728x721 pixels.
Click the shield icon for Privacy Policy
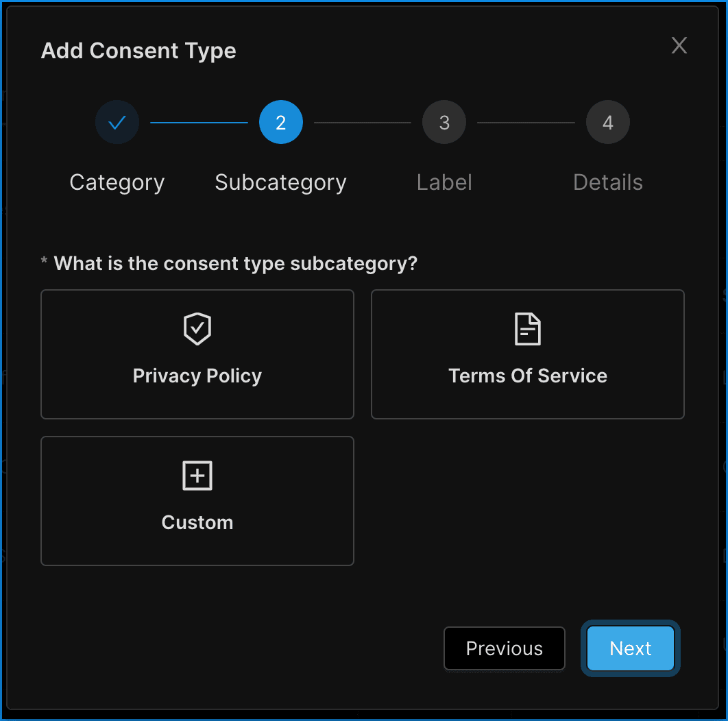pos(197,329)
